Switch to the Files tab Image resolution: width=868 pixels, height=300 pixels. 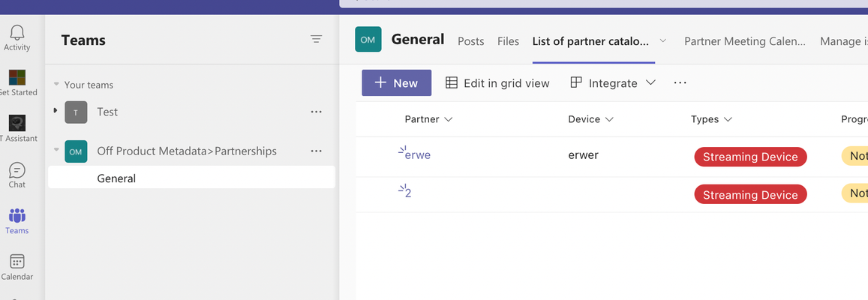tap(508, 41)
